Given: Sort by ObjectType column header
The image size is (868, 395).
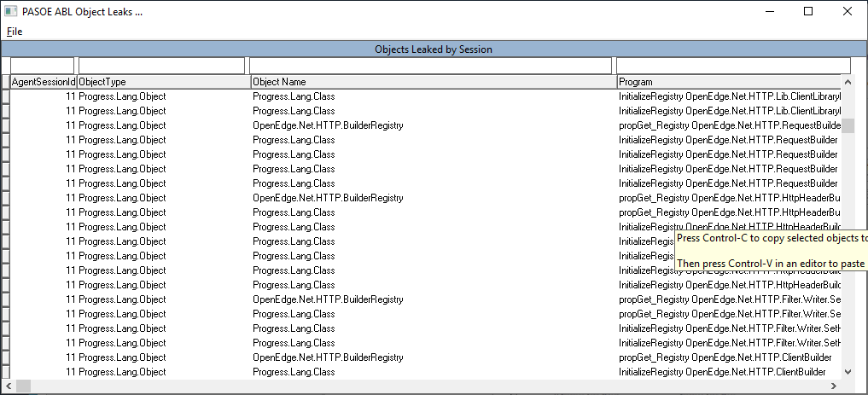Looking at the screenshot, I should [164, 82].
